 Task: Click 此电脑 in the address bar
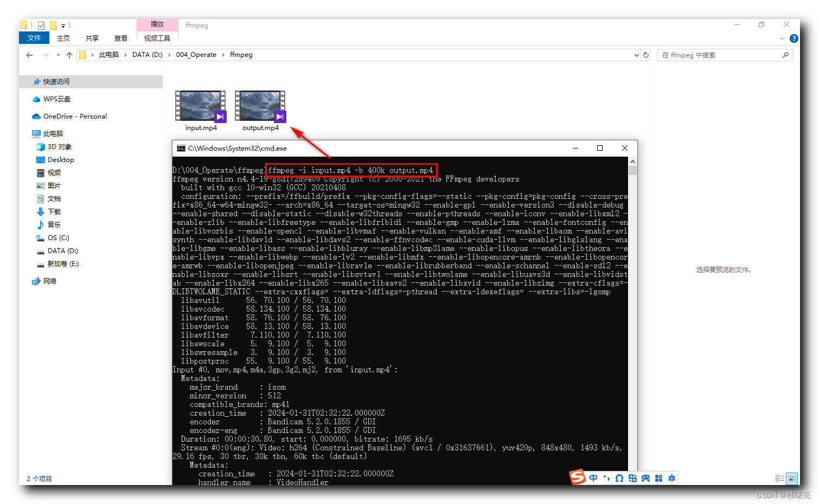[x=109, y=55]
